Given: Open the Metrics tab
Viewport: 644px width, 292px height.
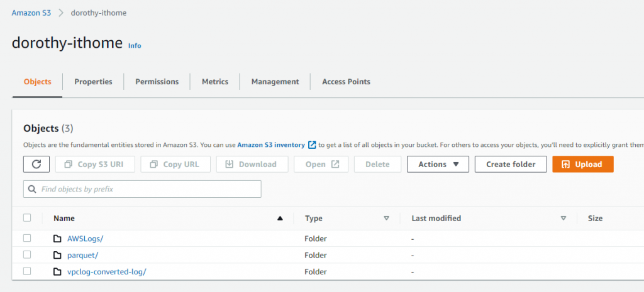Looking at the screenshot, I should point(215,82).
